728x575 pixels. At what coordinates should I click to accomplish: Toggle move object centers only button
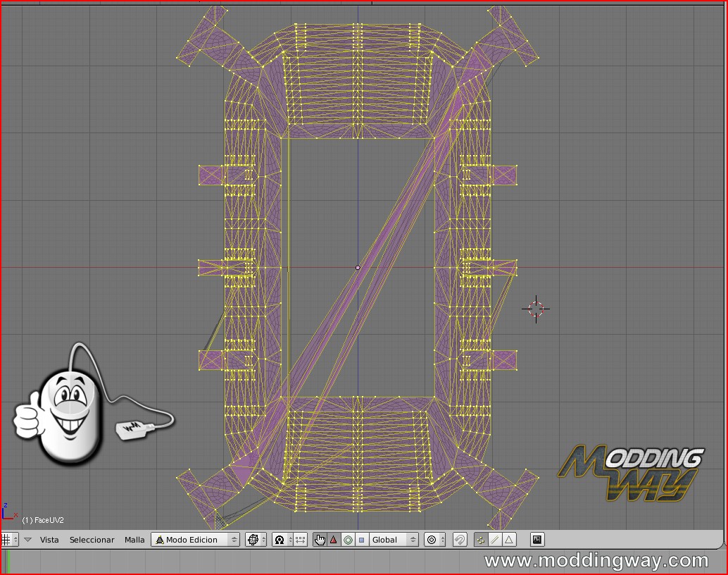tap(301, 540)
